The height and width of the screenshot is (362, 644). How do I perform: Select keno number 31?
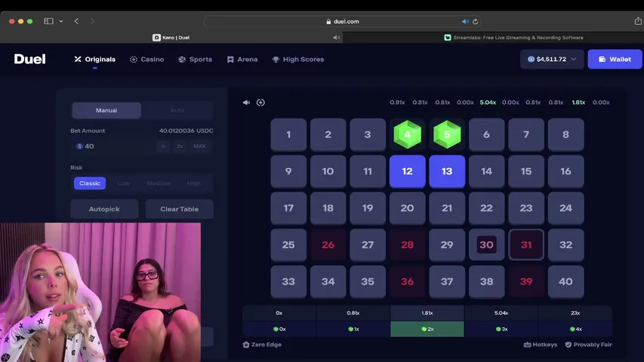526,244
